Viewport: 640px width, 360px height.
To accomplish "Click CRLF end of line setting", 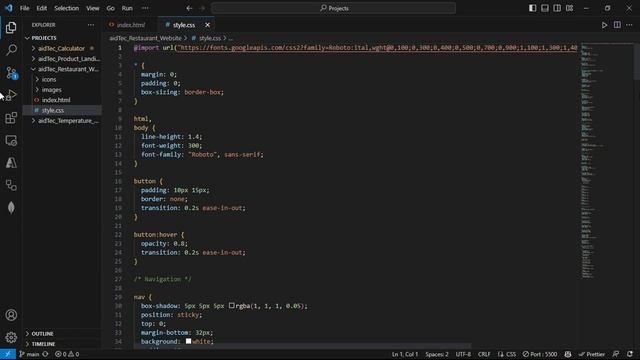I will tap(484, 354).
